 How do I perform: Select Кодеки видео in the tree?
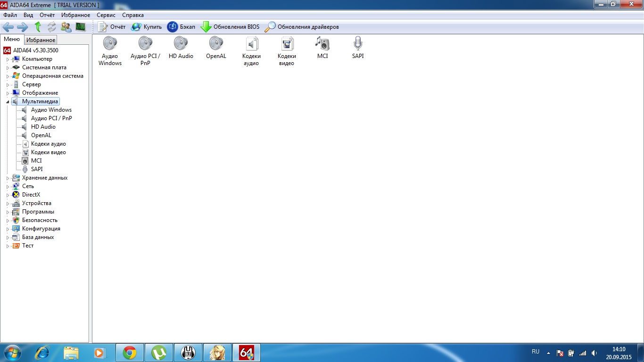click(49, 152)
